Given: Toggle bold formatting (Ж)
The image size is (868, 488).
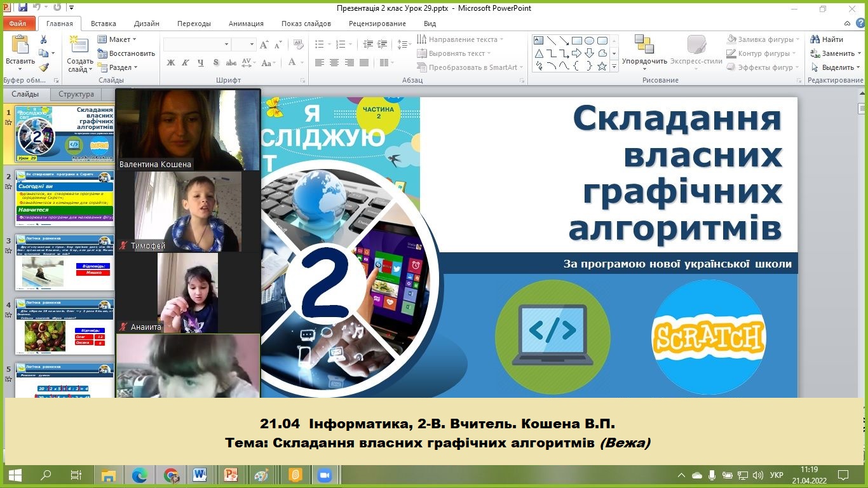Looking at the screenshot, I should coord(171,63).
